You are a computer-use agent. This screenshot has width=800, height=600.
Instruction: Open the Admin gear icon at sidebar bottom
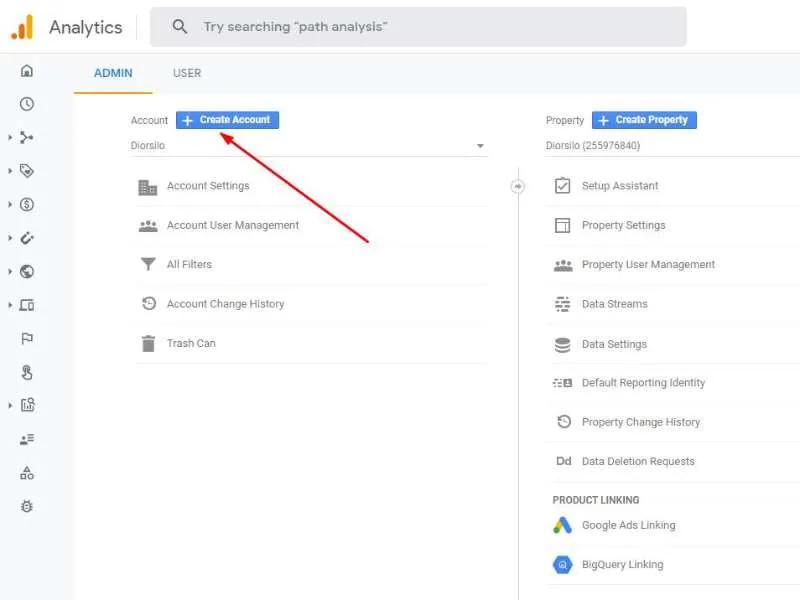pos(27,506)
